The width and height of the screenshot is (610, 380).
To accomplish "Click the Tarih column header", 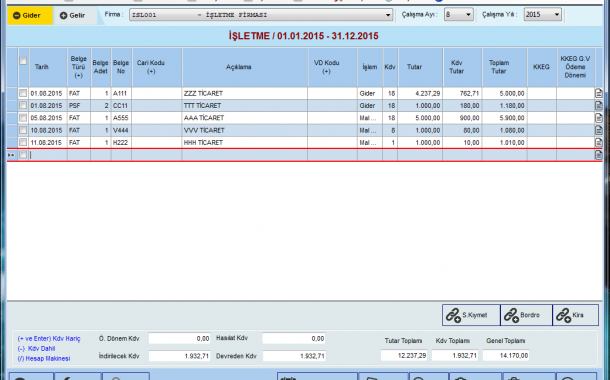I will pyautogui.click(x=48, y=67).
